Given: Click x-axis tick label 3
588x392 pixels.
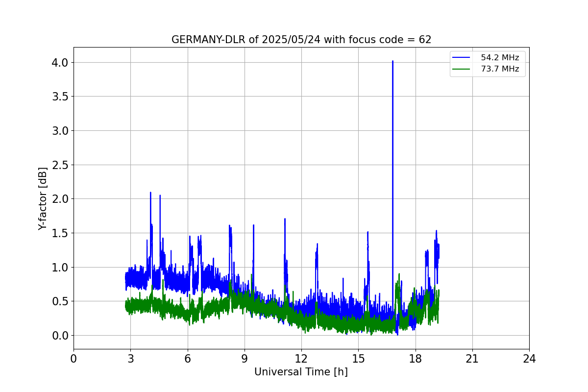Looking at the screenshot, I should pos(130,359).
